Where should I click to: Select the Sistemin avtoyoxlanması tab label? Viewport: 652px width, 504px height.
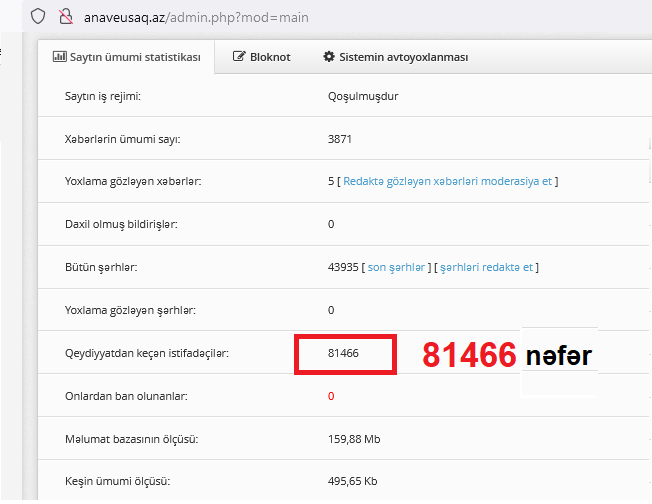tap(404, 57)
